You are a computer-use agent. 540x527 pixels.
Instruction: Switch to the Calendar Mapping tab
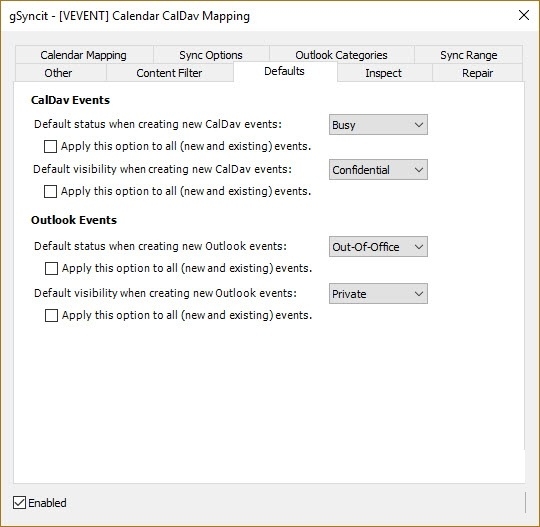click(84, 55)
